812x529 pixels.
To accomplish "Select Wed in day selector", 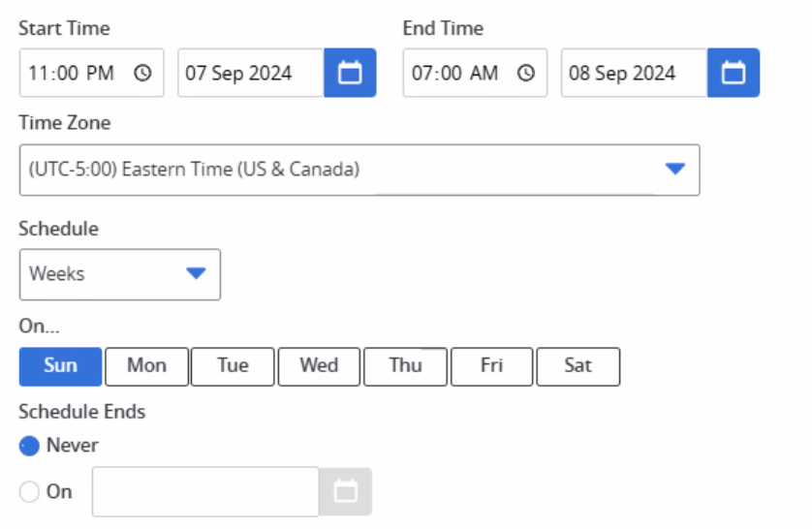I will coord(319,366).
